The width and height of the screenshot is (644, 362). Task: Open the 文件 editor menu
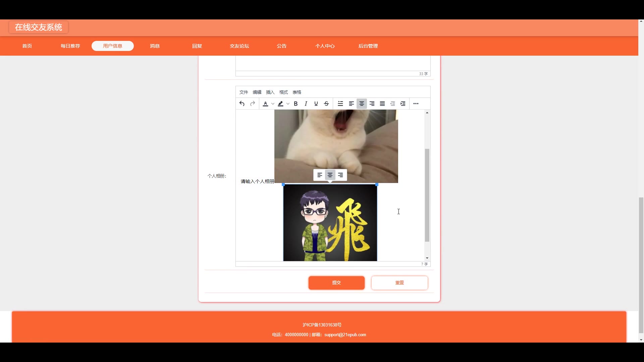coord(244,92)
